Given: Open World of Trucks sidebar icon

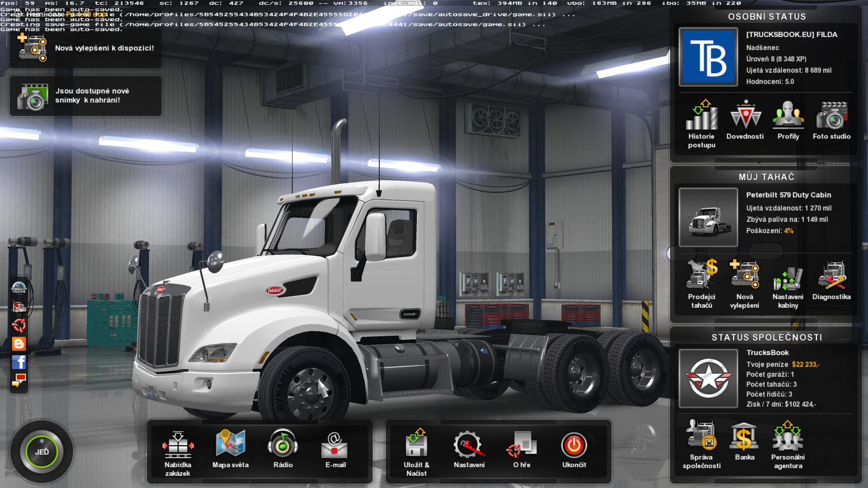Looking at the screenshot, I should click(x=19, y=288).
